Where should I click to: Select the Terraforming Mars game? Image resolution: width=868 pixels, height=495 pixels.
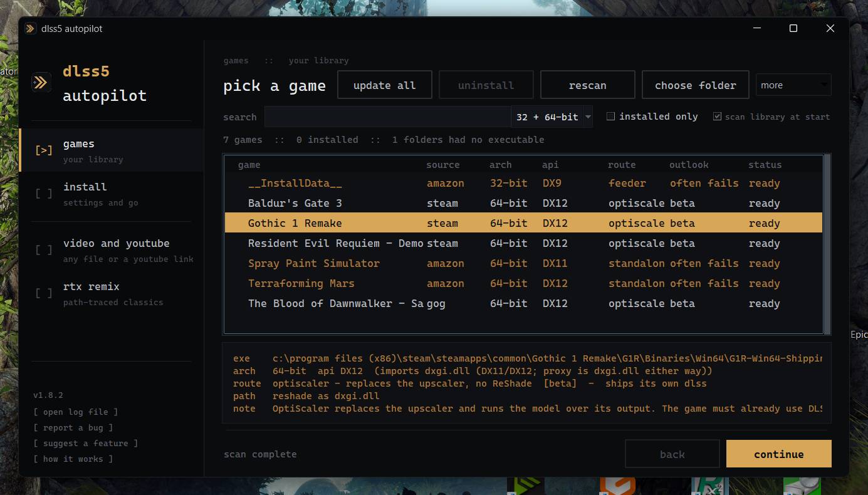(523, 283)
